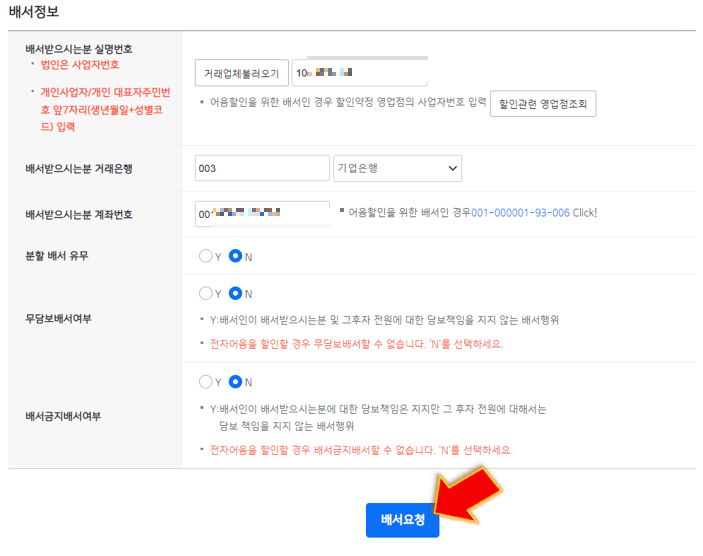Click the 배서받으시는분 거래은행 label

coord(79,169)
